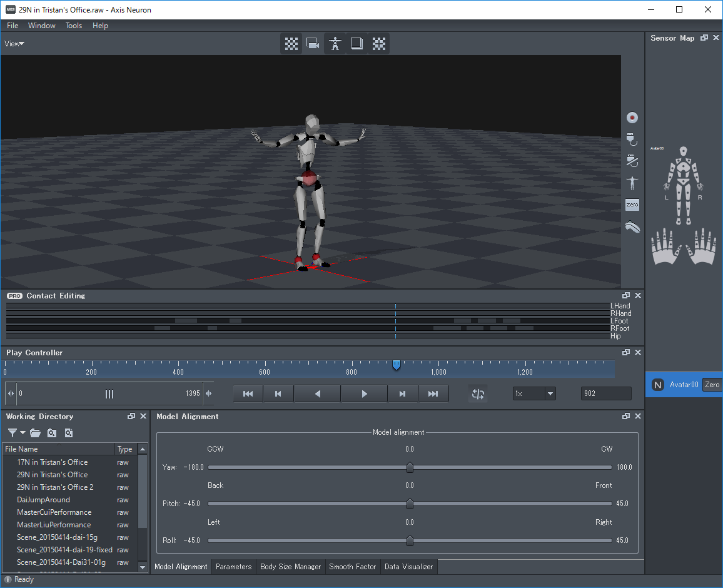723x588 pixels.
Task: Click the search files icon in Working Directory
Action: tap(52, 432)
